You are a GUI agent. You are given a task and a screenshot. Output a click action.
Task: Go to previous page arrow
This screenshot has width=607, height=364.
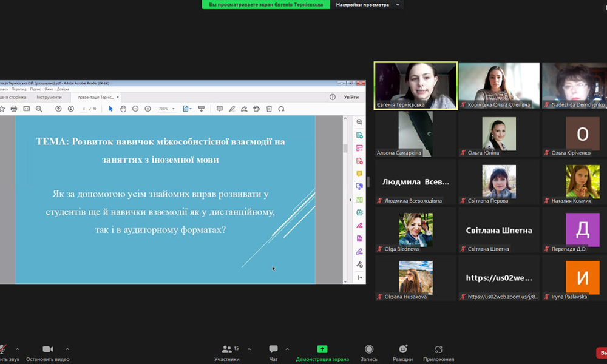pyautogui.click(x=58, y=109)
